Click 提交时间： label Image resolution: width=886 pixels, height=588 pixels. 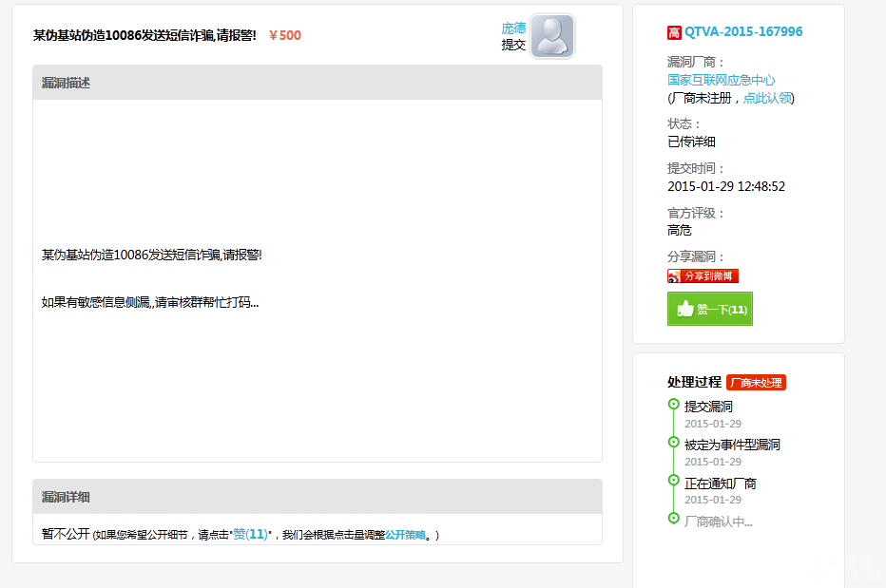click(696, 168)
